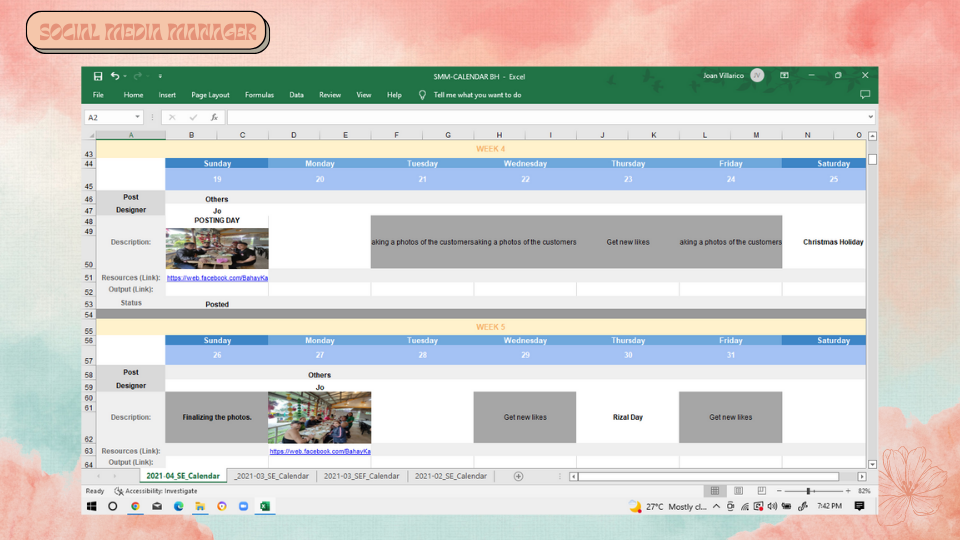The width and height of the screenshot is (960, 540).
Task: Open the Insert ribbon tab
Action: [x=167, y=95]
